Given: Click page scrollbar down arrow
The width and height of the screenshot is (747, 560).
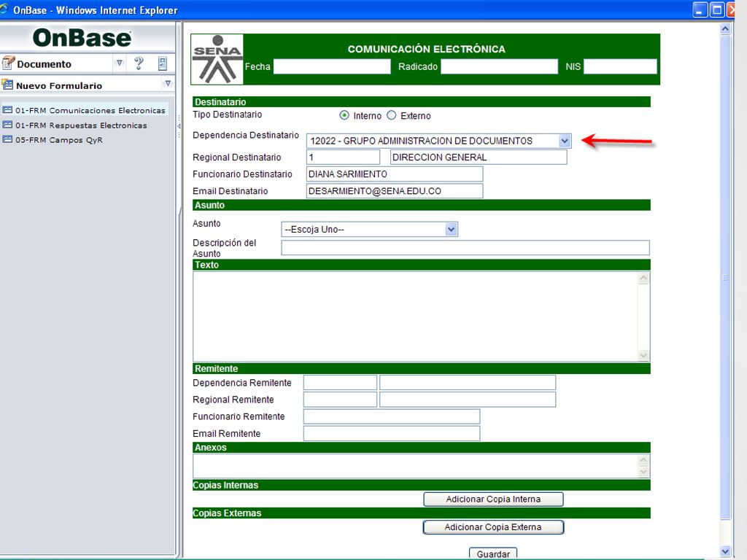Looking at the screenshot, I should click(x=725, y=551).
